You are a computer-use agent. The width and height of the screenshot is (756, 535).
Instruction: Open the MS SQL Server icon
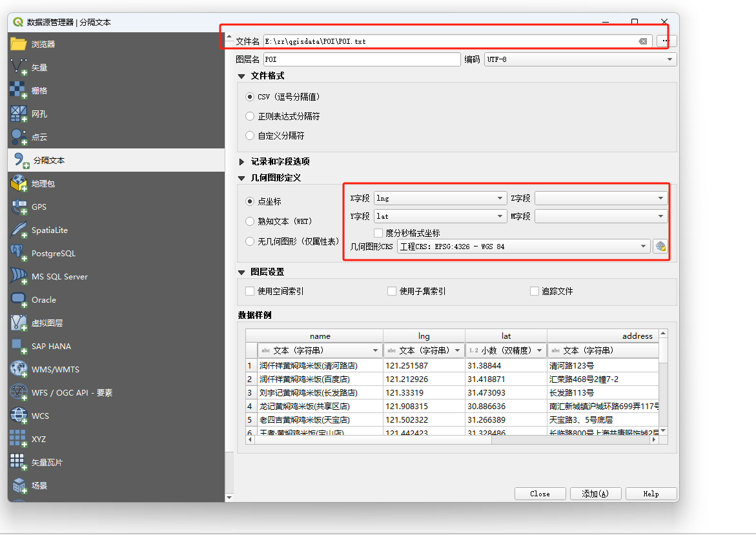pyautogui.click(x=18, y=276)
